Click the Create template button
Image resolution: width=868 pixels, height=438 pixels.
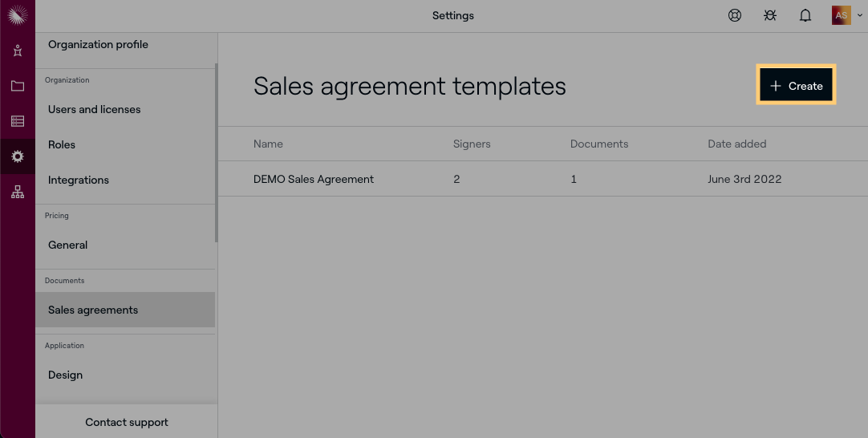[797, 86]
